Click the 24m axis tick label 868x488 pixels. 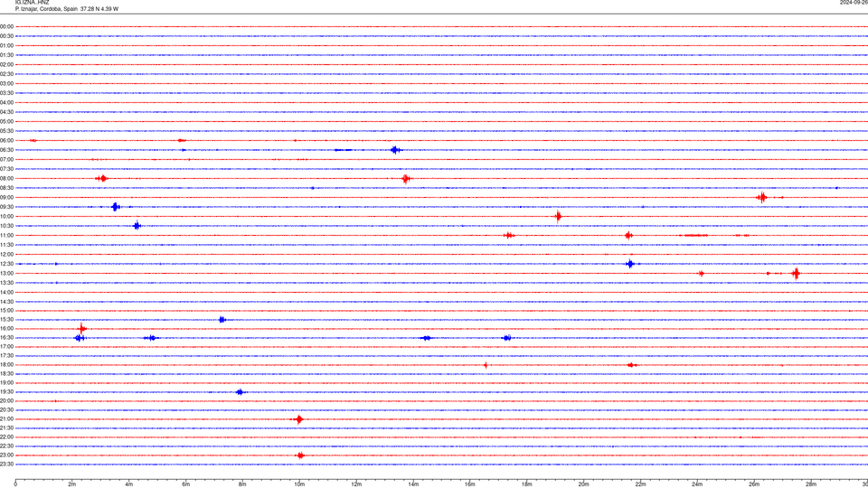click(697, 484)
